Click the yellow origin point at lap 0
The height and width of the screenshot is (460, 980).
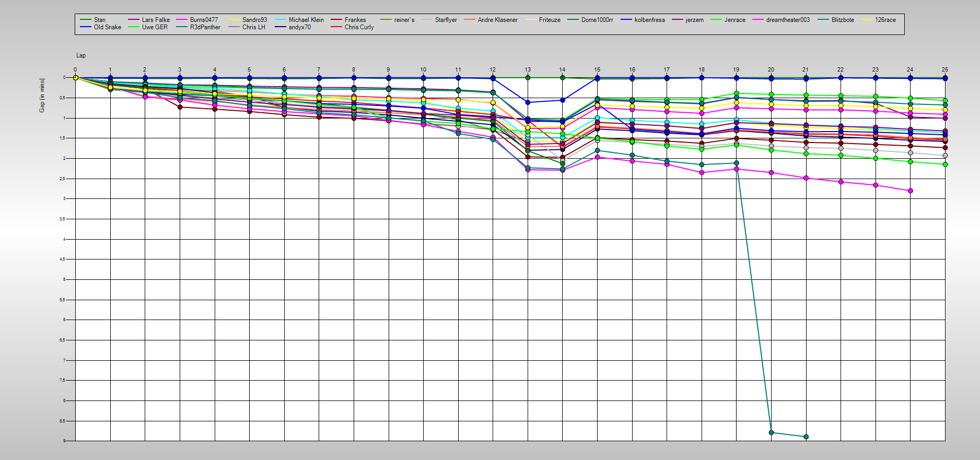[75, 78]
